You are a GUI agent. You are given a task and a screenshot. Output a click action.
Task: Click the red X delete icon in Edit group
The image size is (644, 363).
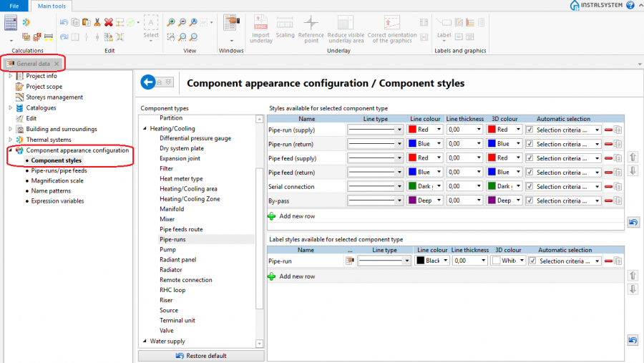click(108, 23)
